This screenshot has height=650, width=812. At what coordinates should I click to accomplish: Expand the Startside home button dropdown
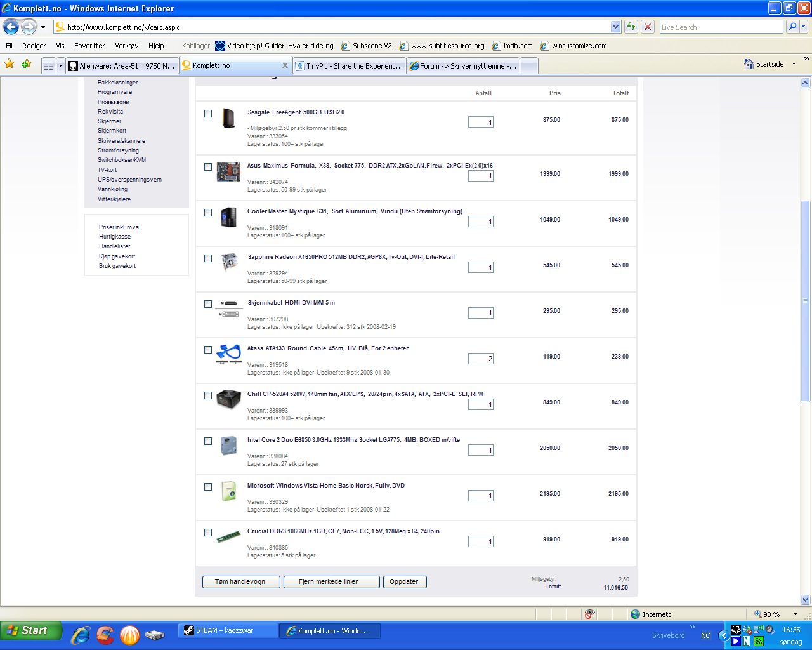tap(794, 64)
